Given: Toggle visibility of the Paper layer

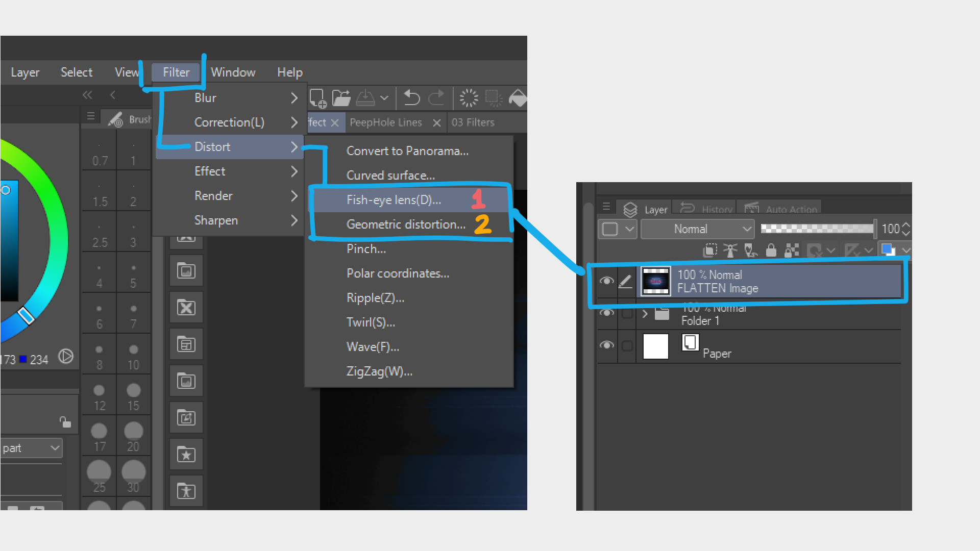Looking at the screenshot, I should [607, 345].
